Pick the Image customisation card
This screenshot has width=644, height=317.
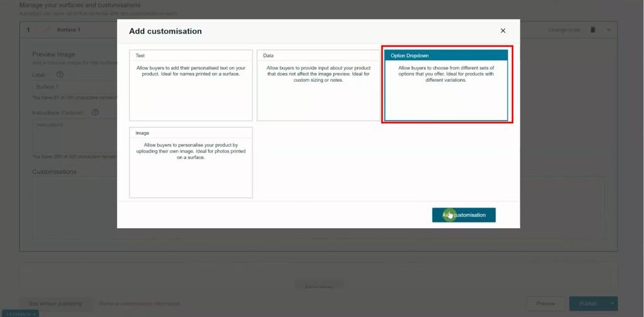[x=191, y=163]
